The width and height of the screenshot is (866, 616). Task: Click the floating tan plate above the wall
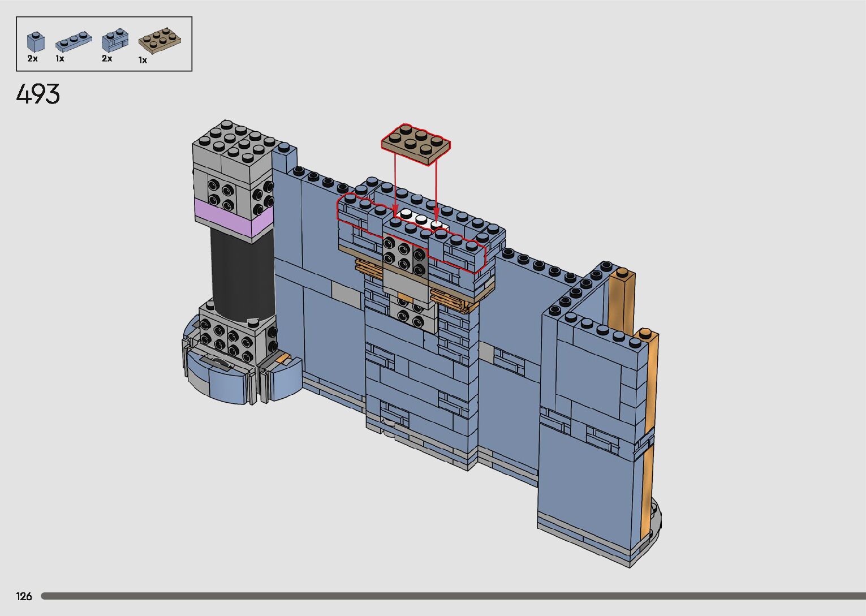point(416,144)
